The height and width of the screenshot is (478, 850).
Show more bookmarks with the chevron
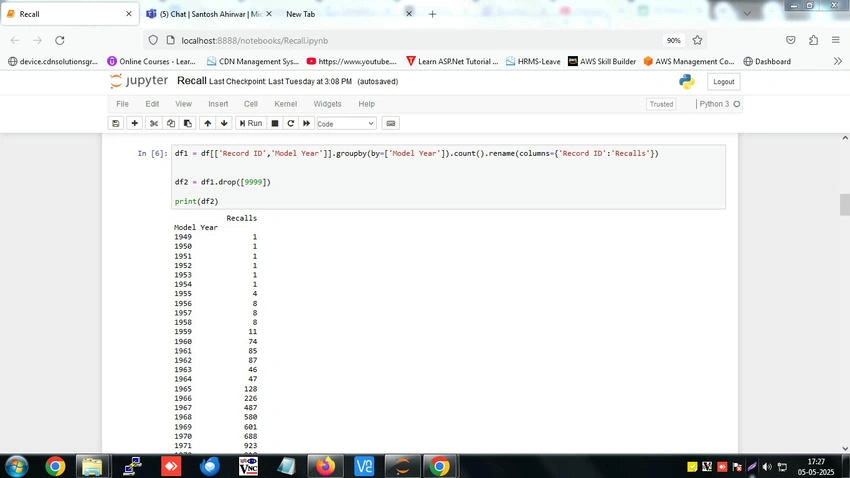838,62
